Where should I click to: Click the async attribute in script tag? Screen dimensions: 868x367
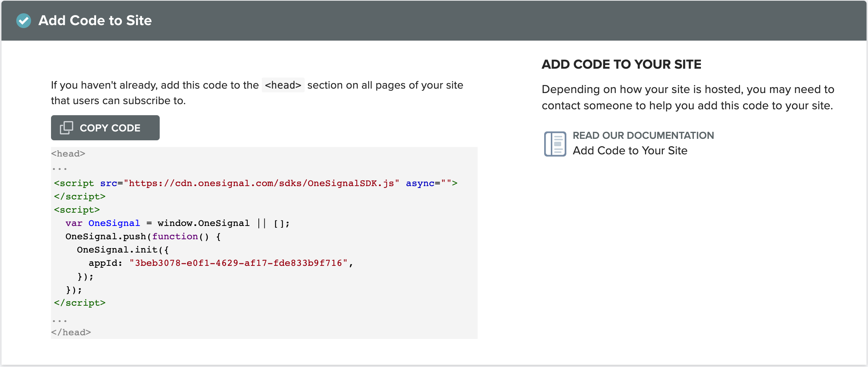pos(420,183)
